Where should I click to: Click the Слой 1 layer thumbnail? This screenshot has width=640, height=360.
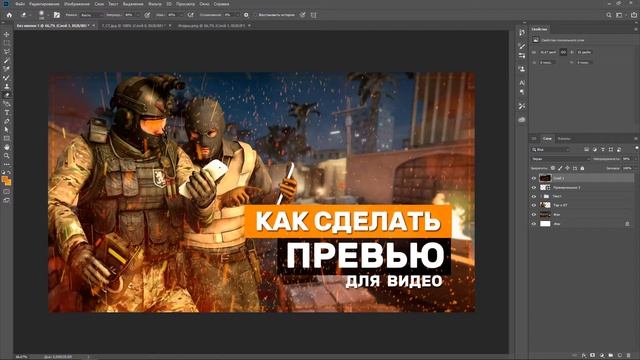(x=545, y=178)
